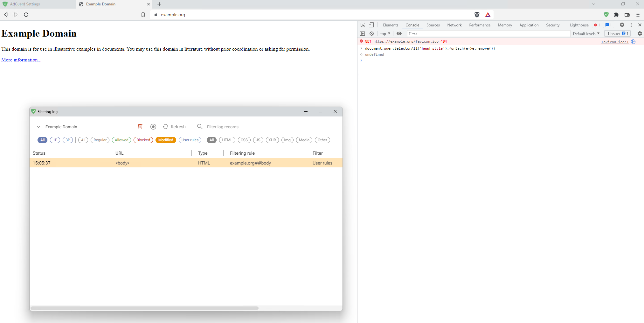The width and height of the screenshot is (644, 323).
Task: Toggle the device emulation toolbar
Action: [x=371, y=25]
